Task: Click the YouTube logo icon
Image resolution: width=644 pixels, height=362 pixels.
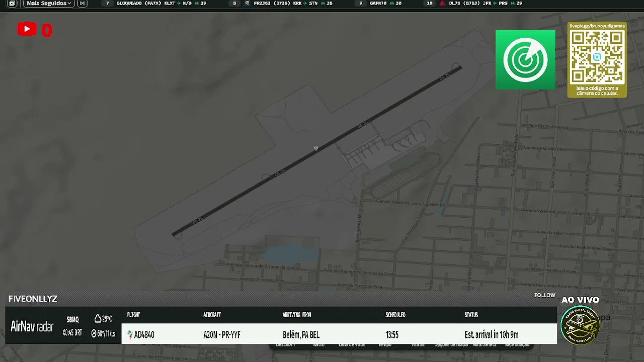Action: point(27,29)
